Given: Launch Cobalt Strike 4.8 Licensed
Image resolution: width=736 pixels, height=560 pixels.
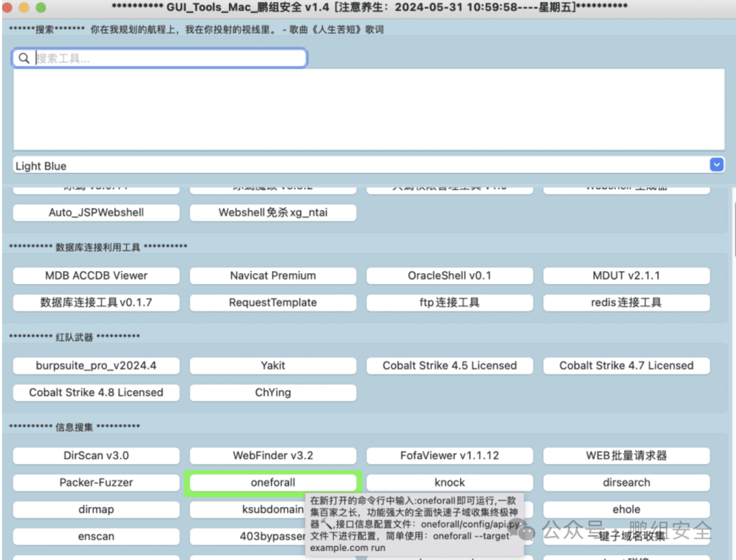Looking at the screenshot, I should 96,392.
